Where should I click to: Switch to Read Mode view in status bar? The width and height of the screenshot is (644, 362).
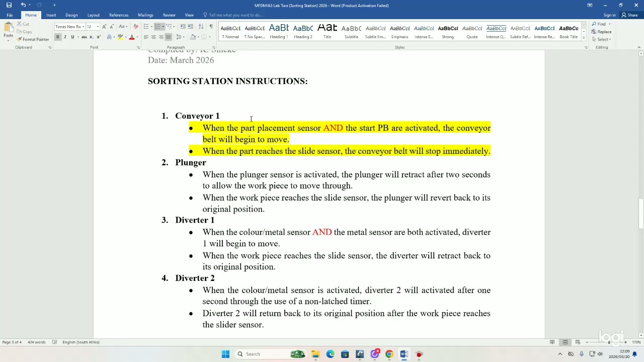(552, 342)
